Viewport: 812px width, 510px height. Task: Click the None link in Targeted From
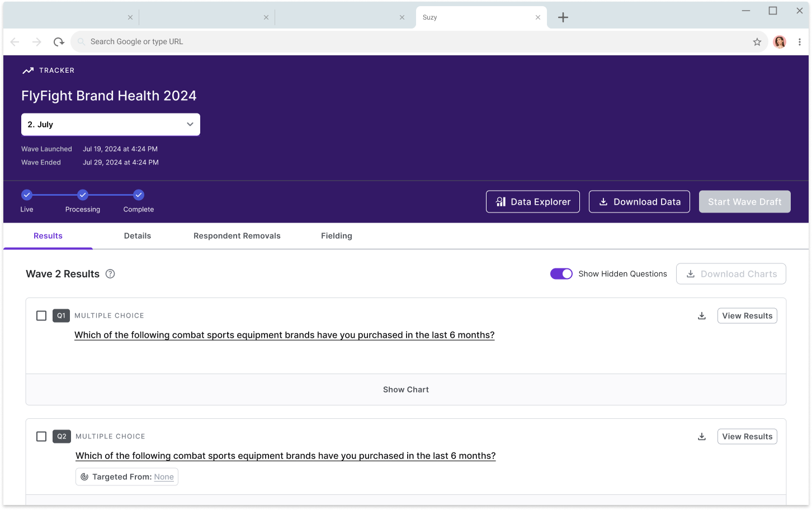click(164, 477)
